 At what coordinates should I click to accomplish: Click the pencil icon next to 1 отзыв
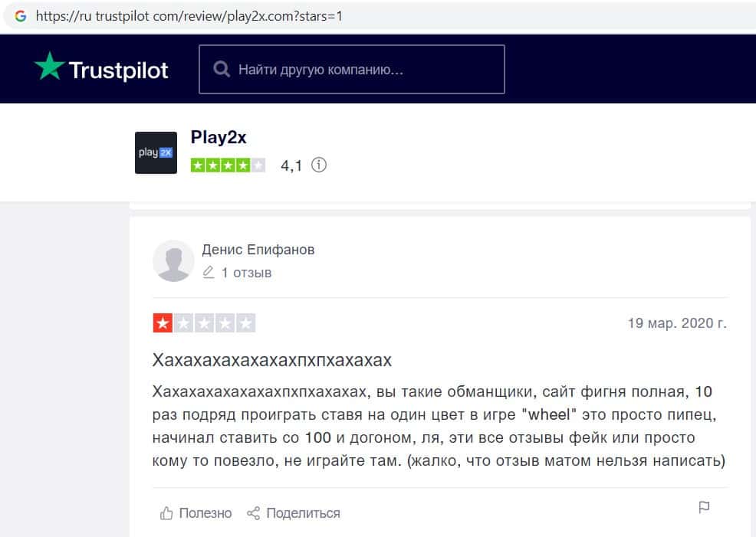coord(209,273)
